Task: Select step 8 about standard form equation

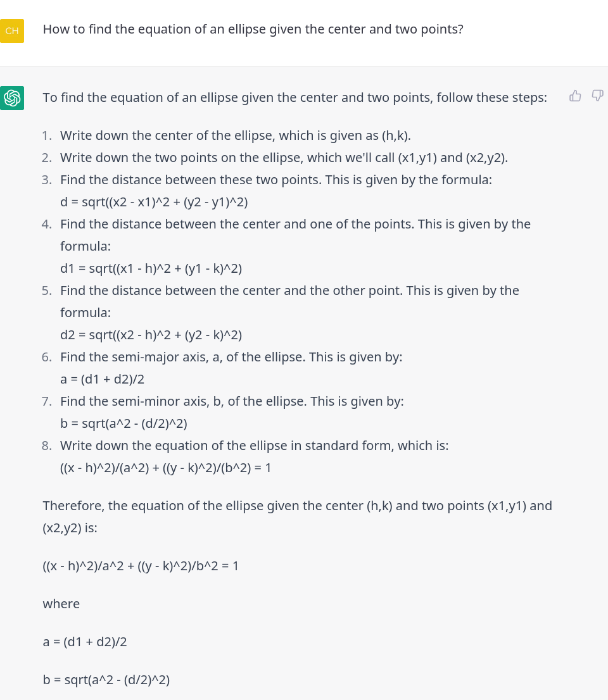Action: 254,446
